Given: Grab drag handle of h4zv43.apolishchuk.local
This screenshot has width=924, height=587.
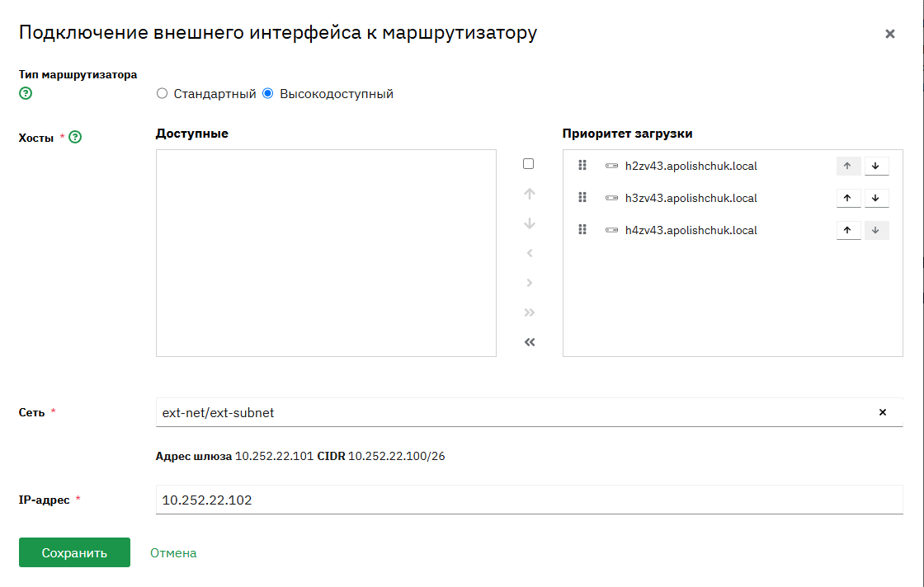Looking at the screenshot, I should pyautogui.click(x=582, y=230).
